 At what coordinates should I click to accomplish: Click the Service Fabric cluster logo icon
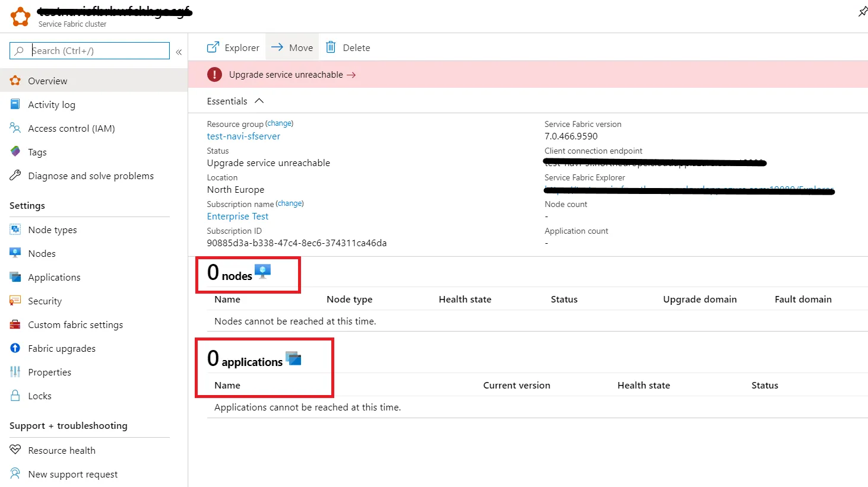pyautogui.click(x=20, y=17)
